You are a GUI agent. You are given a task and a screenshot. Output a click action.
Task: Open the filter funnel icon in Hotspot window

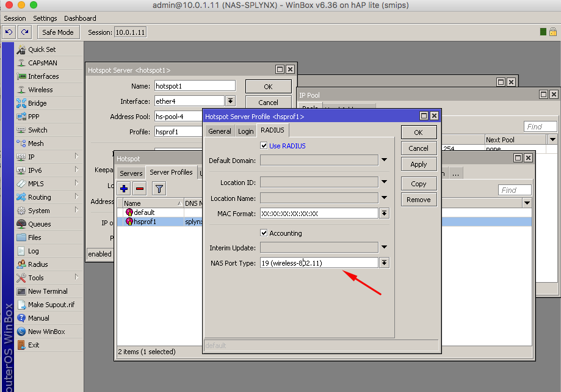[159, 189]
